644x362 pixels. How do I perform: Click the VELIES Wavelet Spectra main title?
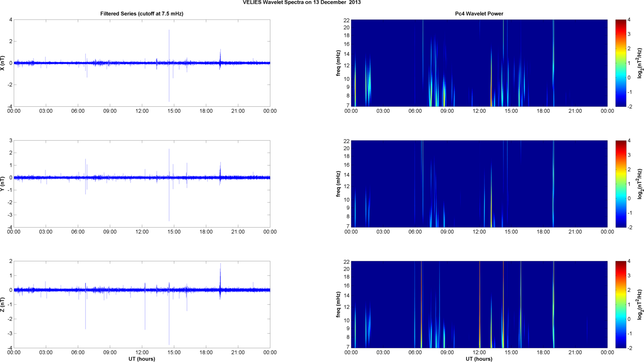301,3
